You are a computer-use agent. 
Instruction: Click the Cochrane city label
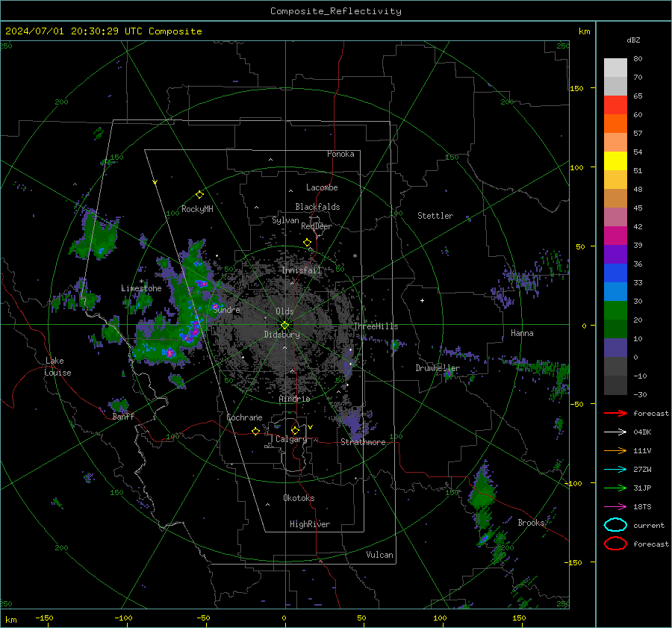pos(244,417)
